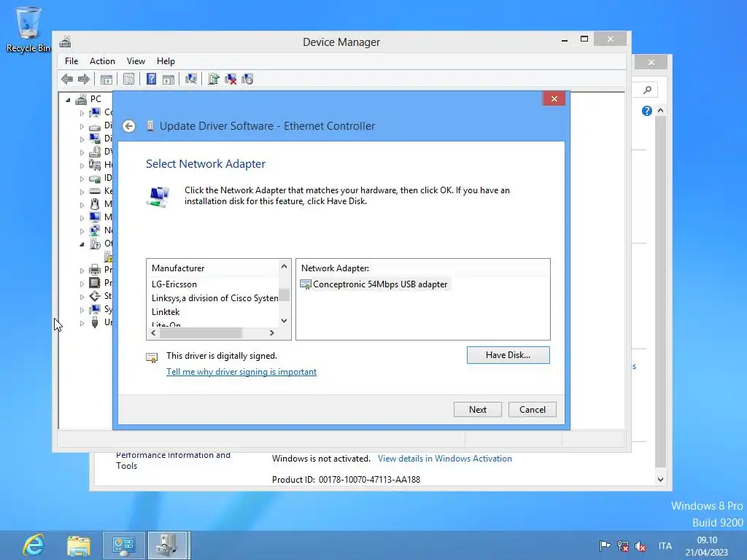The height and width of the screenshot is (560, 747).
Task: Click scroll-up arrow in System window scrollbar
Action: click(x=660, y=111)
